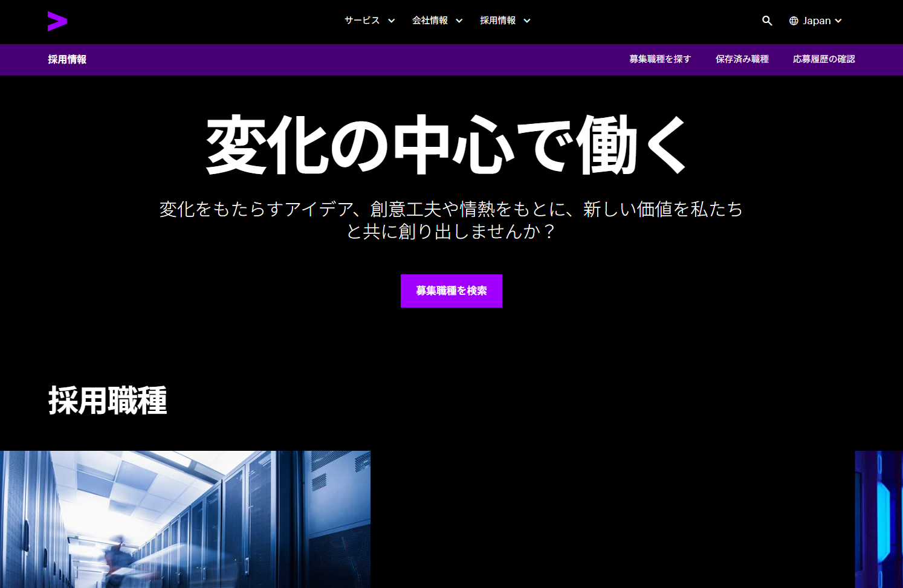Open the 会社情報 menu label
903x588 pixels.
(430, 21)
